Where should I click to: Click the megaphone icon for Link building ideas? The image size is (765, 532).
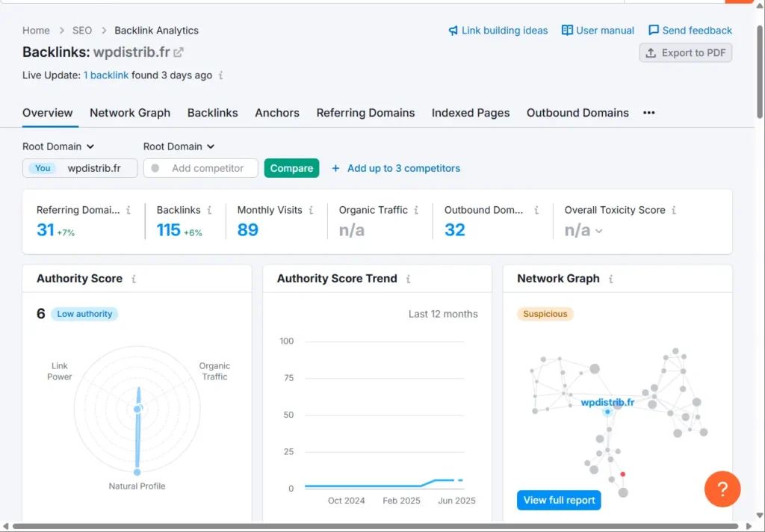453,30
